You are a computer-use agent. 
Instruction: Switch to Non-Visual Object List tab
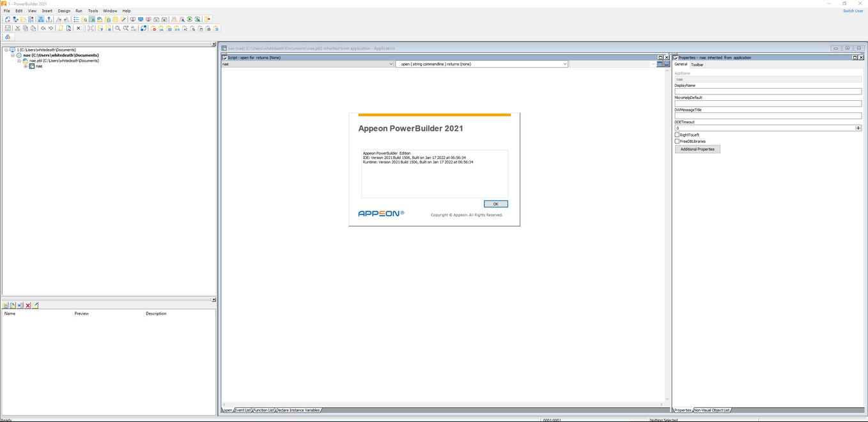[711, 410]
